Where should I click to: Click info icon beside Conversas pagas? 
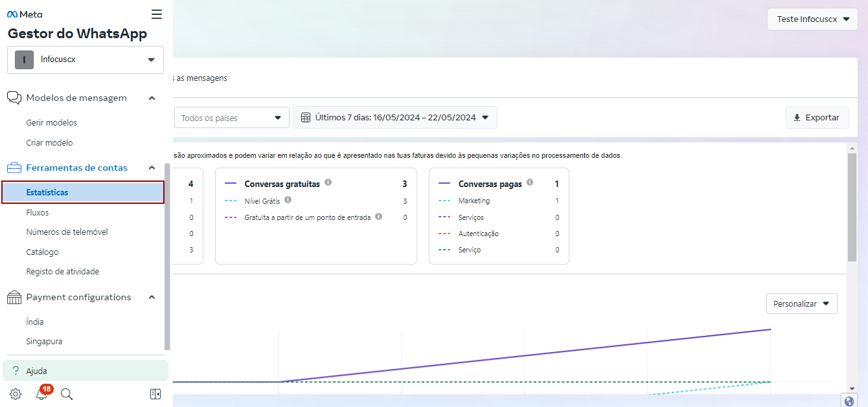(x=530, y=183)
